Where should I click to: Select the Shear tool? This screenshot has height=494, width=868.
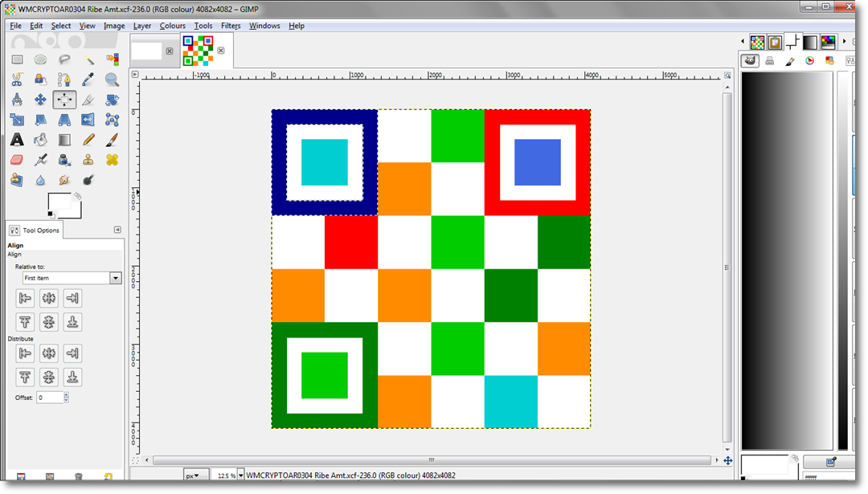point(40,120)
